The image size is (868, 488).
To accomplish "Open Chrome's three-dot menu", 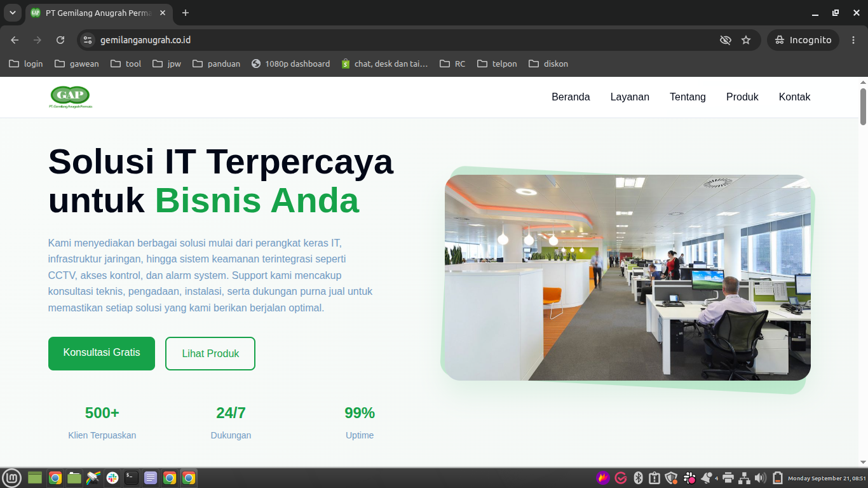I will pyautogui.click(x=853, y=40).
